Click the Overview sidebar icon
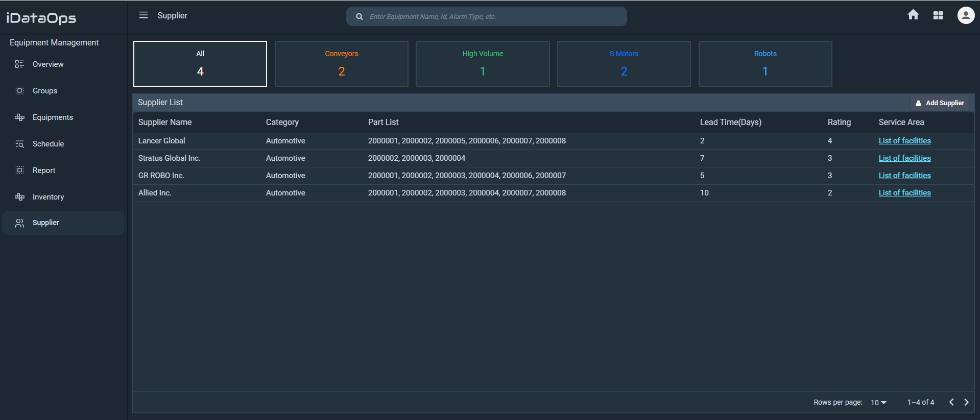The image size is (980, 420). pyautogui.click(x=19, y=64)
